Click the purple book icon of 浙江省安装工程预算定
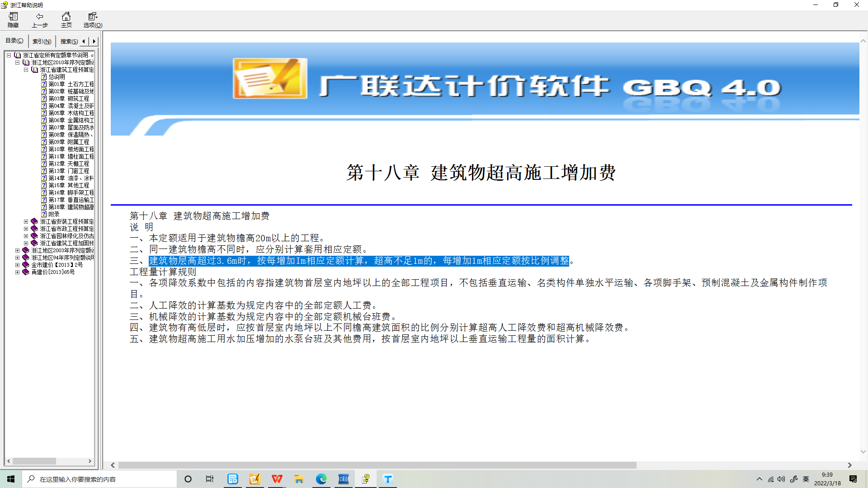 [34, 221]
